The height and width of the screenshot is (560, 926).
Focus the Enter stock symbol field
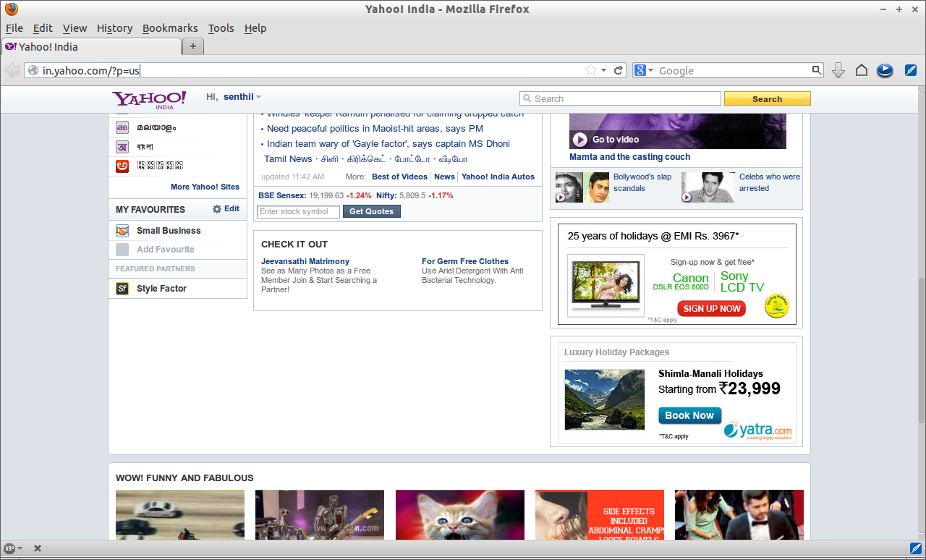point(298,211)
